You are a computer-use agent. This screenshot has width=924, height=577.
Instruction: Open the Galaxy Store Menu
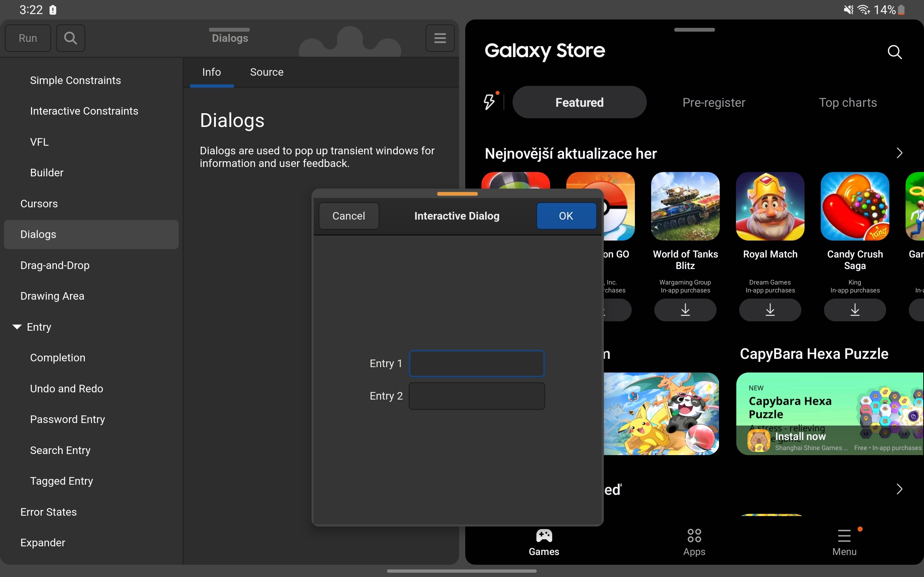click(844, 542)
